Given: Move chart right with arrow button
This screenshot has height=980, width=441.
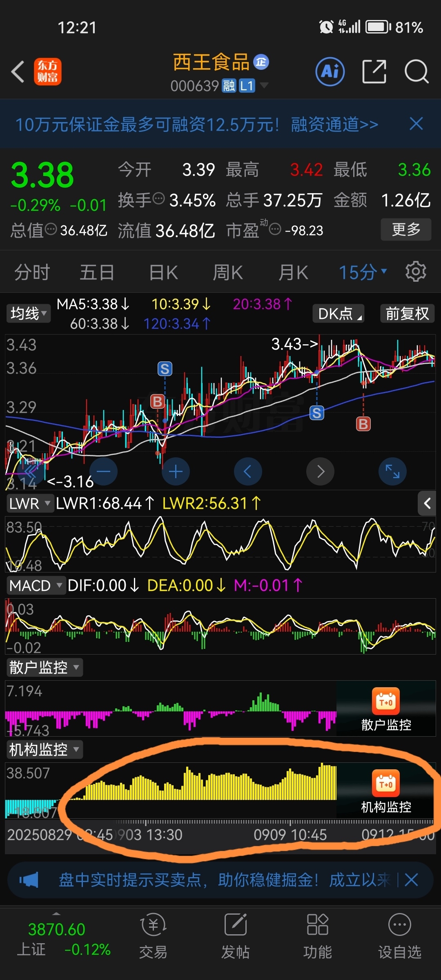Looking at the screenshot, I should [320, 472].
